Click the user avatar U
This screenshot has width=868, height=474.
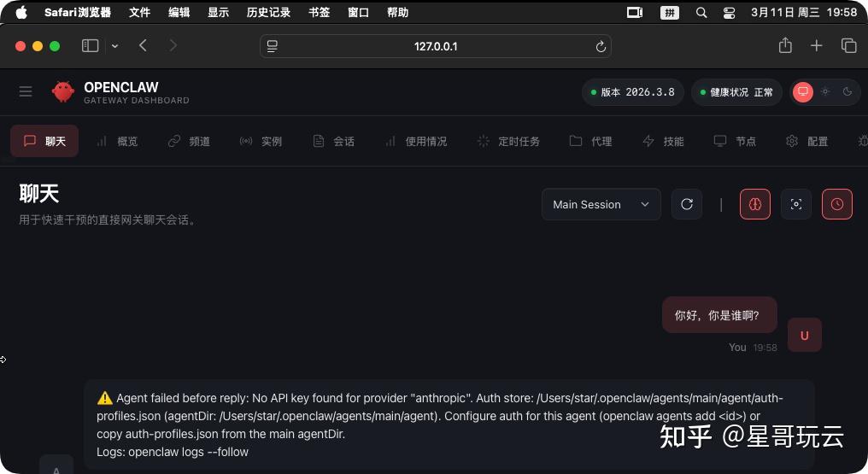click(x=804, y=335)
